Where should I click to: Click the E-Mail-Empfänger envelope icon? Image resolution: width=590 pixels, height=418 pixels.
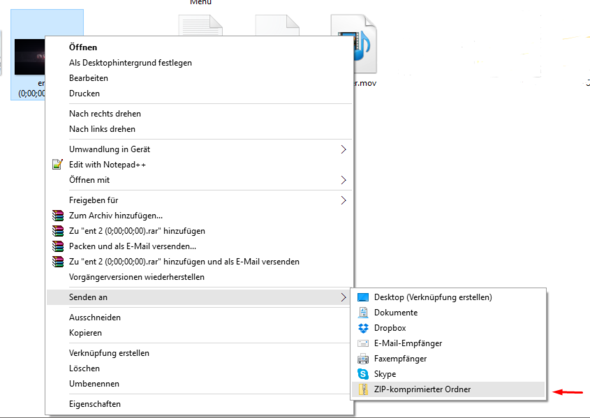coord(363,344)
